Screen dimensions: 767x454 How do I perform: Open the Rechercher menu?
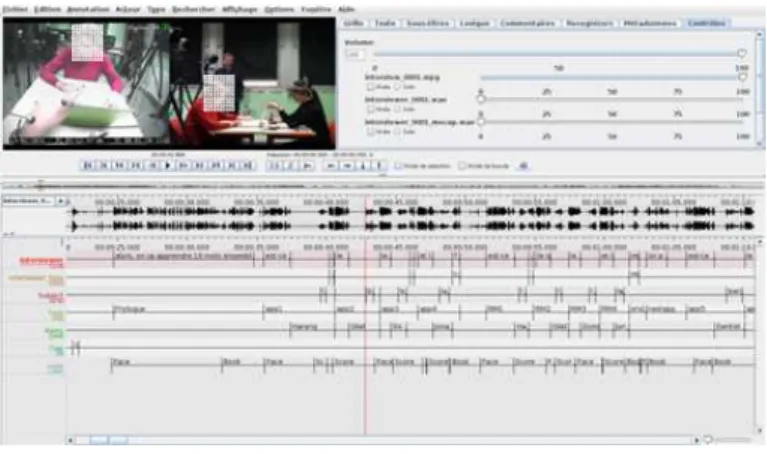(193, 9)
